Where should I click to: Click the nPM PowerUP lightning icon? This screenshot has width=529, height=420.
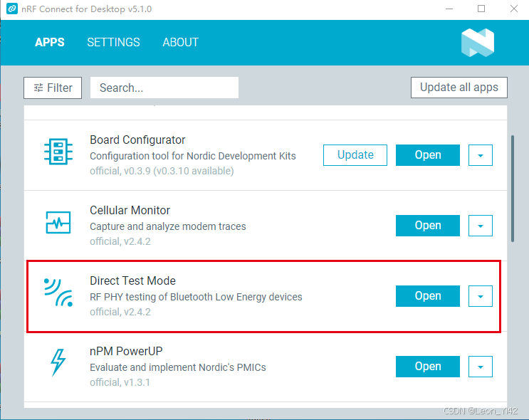(x=58, y=362)
